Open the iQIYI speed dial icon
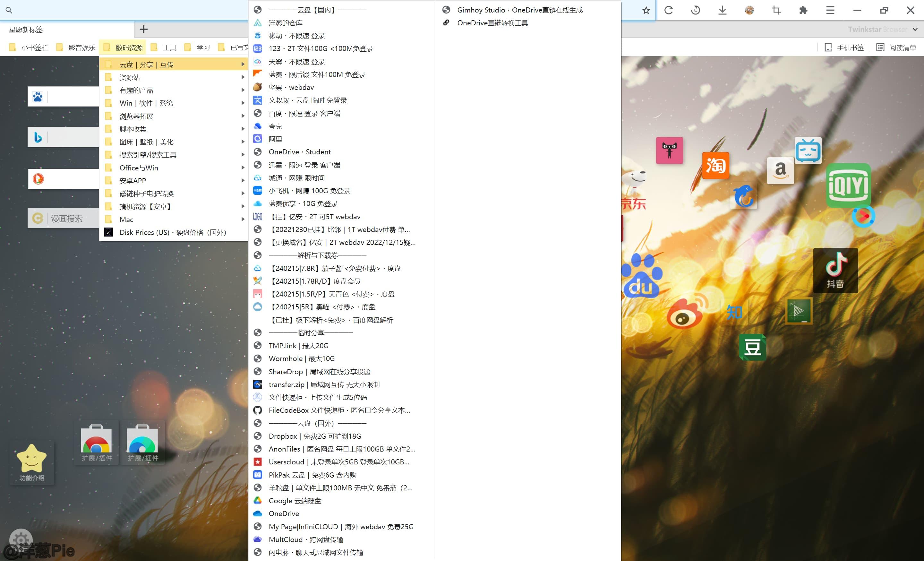 point(848,185)
